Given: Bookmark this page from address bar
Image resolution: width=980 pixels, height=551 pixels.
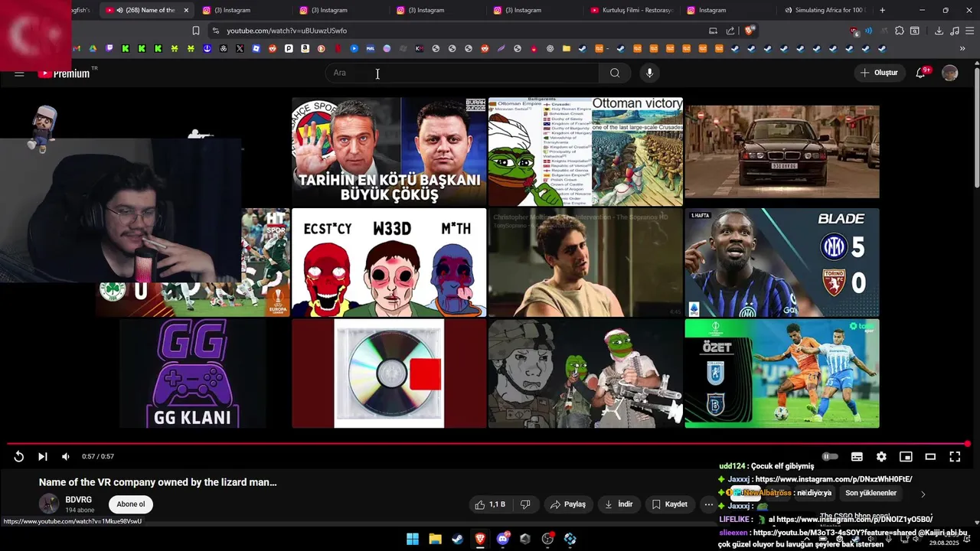Looking at the screenshot, I should coord(196,31).
